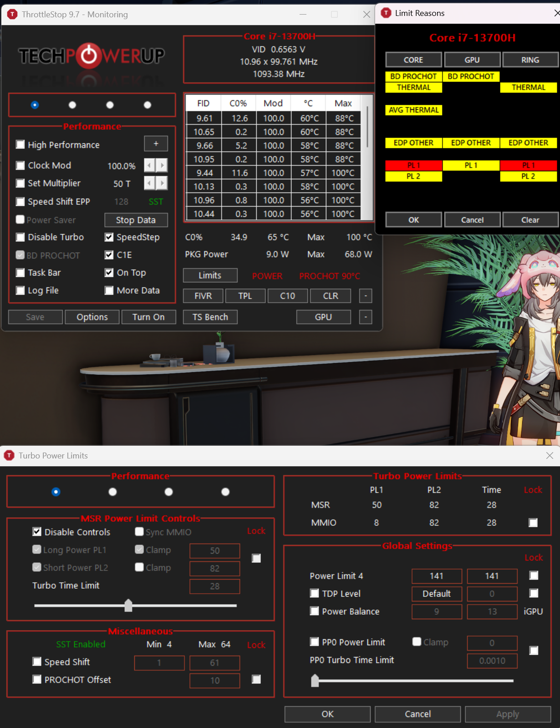Screen dimensions: 560x728
Task: Open the GPU tab in Limit Reasons
Action: pos(472,60)
